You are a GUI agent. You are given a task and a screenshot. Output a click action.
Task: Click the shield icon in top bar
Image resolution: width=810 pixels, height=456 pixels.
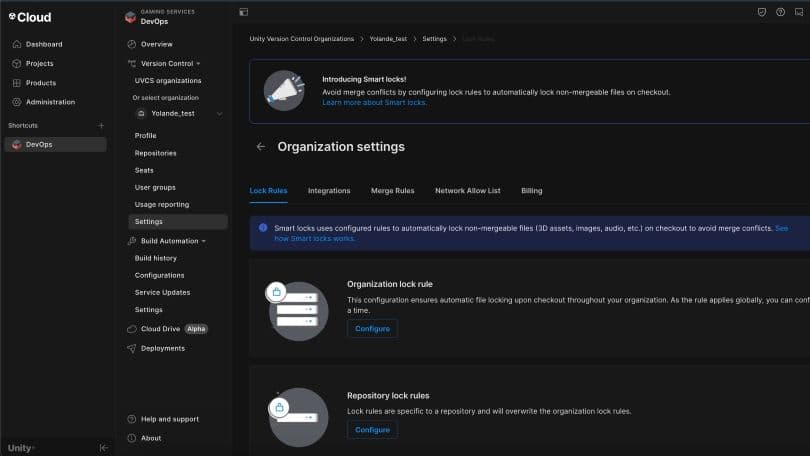[762, 12]
